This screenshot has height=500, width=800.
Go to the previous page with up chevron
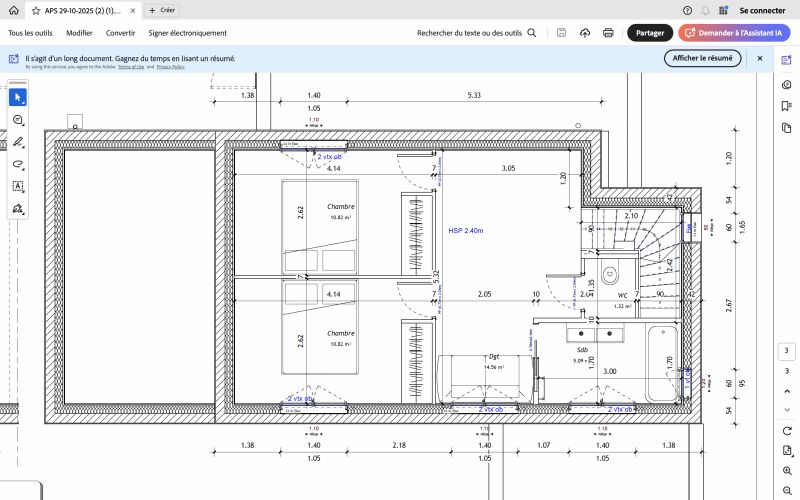click(787, 392)
